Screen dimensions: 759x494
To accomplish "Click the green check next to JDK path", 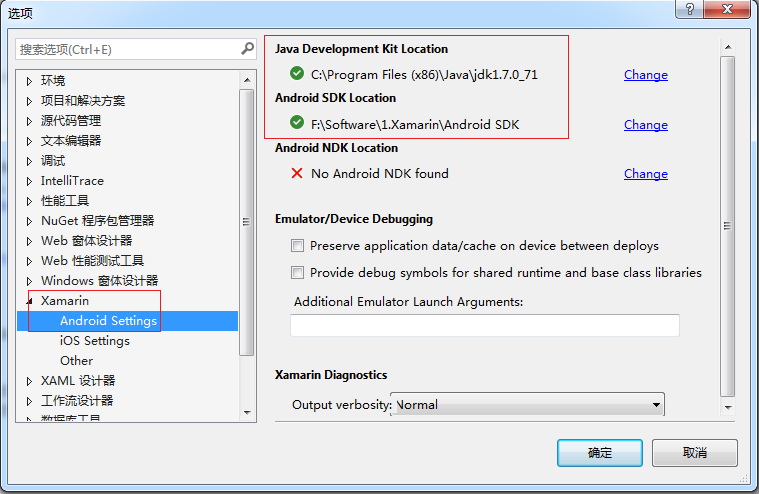I will 297,74.
